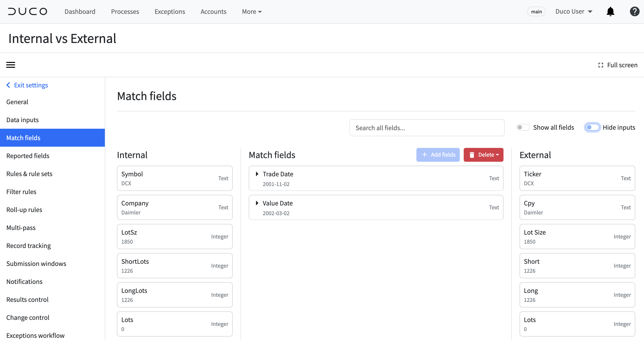Click the Search all fields box
Image resolution: width=644 pixels, height=340 pixels.
coord(427,128)
